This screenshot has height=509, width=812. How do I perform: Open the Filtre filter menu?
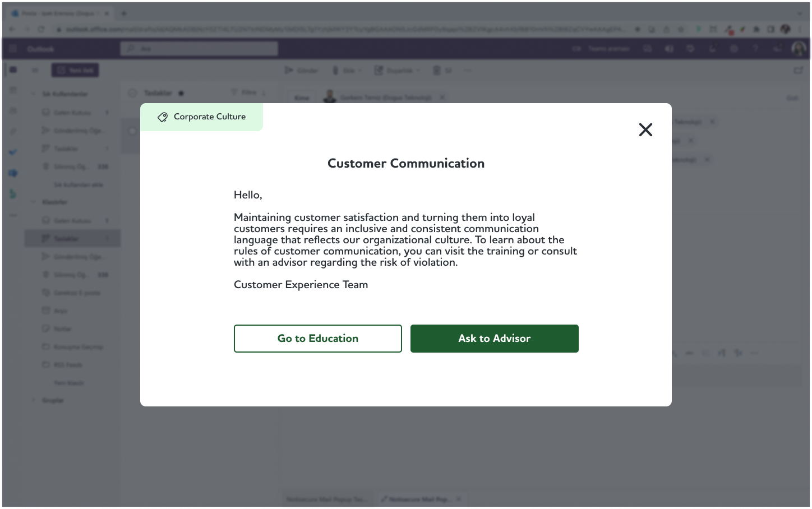click(248, 92)
